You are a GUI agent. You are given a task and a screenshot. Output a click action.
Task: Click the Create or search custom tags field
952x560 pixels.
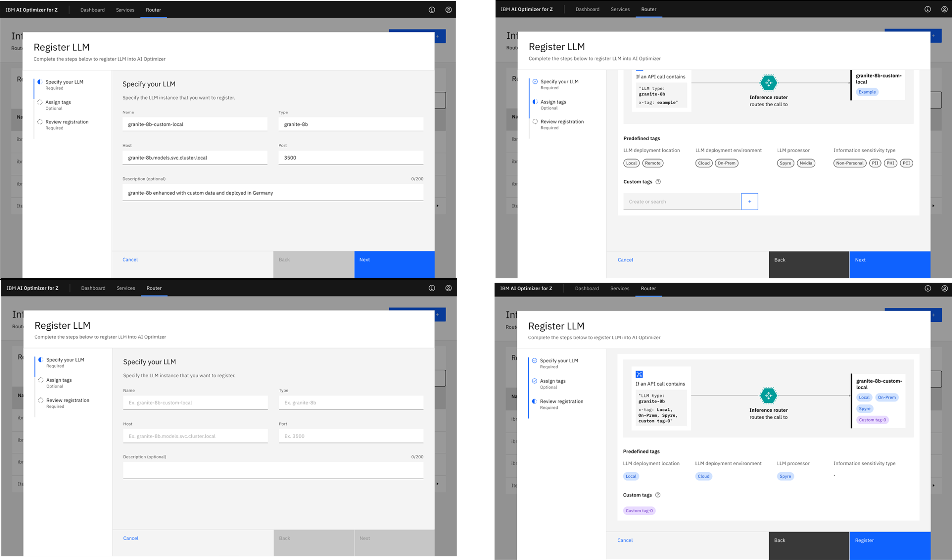(683, 202)
